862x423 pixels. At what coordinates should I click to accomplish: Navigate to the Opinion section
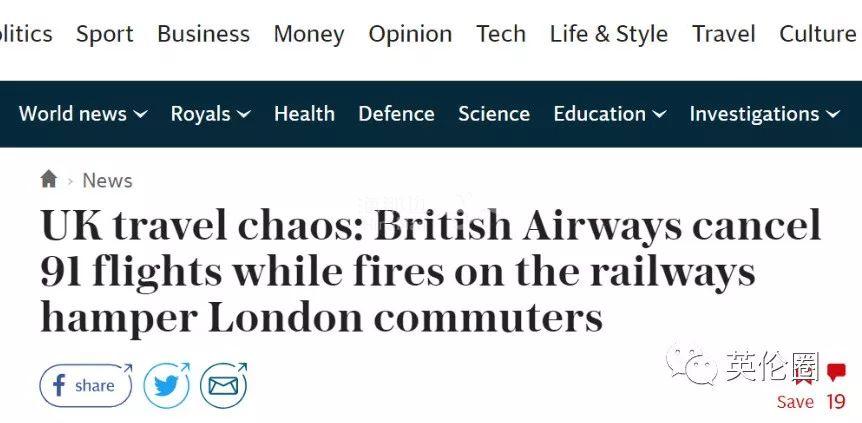click(410, 34)
